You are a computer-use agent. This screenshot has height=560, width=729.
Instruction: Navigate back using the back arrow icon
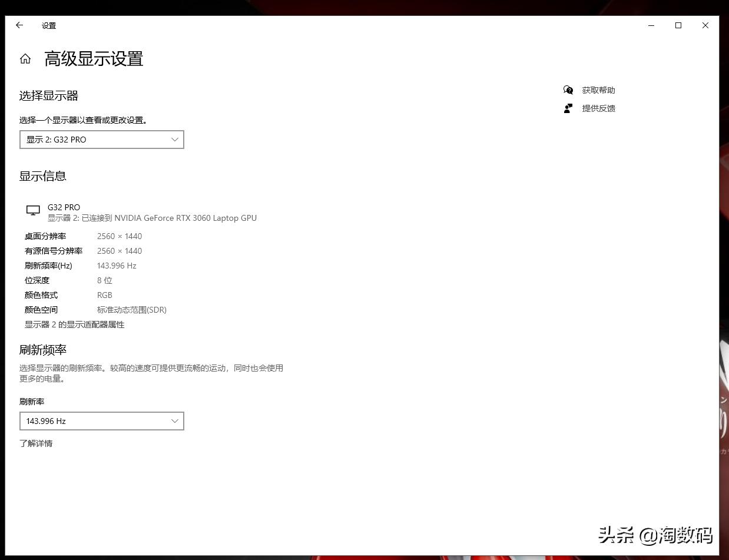click(x=19, y=25)
